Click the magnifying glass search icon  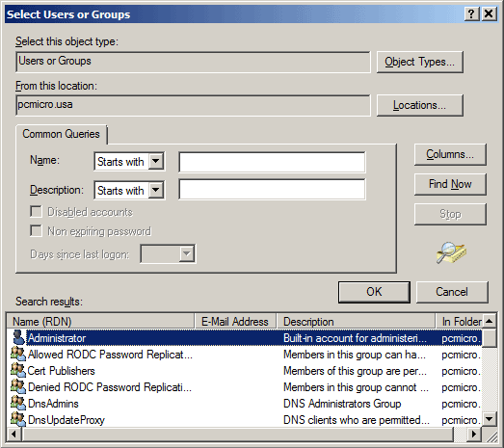[451, 253]
